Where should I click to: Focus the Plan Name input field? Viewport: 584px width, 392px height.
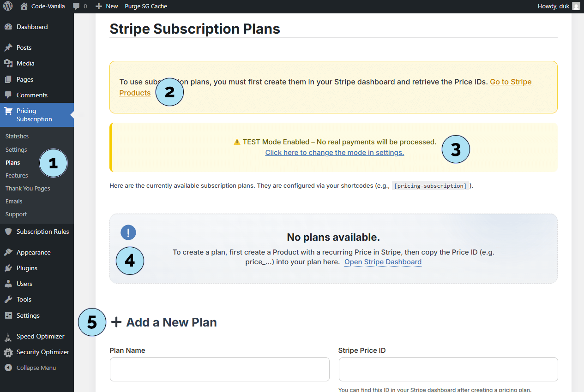pyautogui.click(x=219, y=369)
